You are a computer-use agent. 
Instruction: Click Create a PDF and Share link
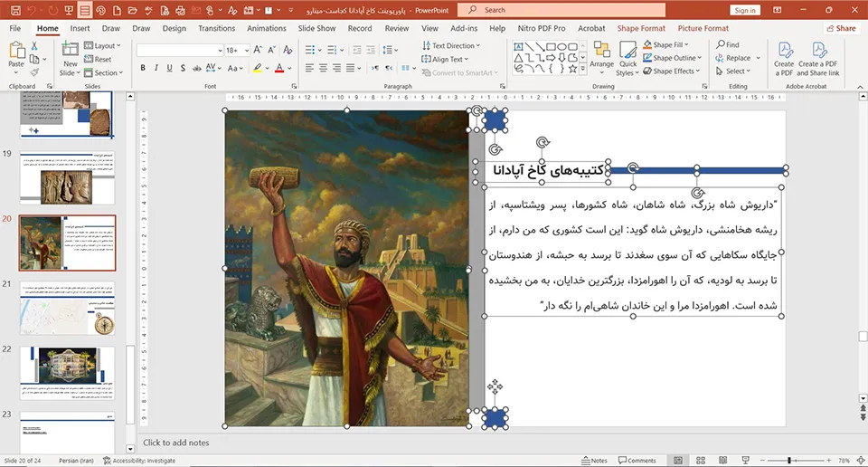tap(818, 59)
